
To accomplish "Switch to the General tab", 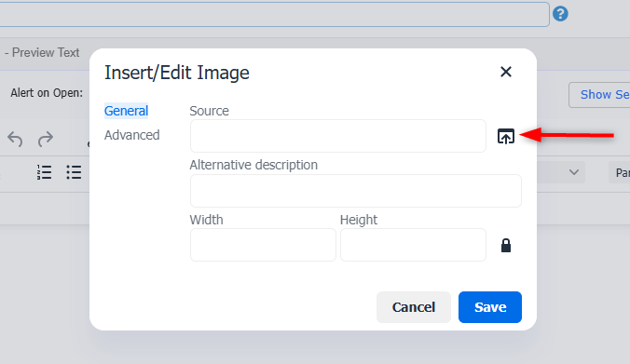I will tap(126, 111).
